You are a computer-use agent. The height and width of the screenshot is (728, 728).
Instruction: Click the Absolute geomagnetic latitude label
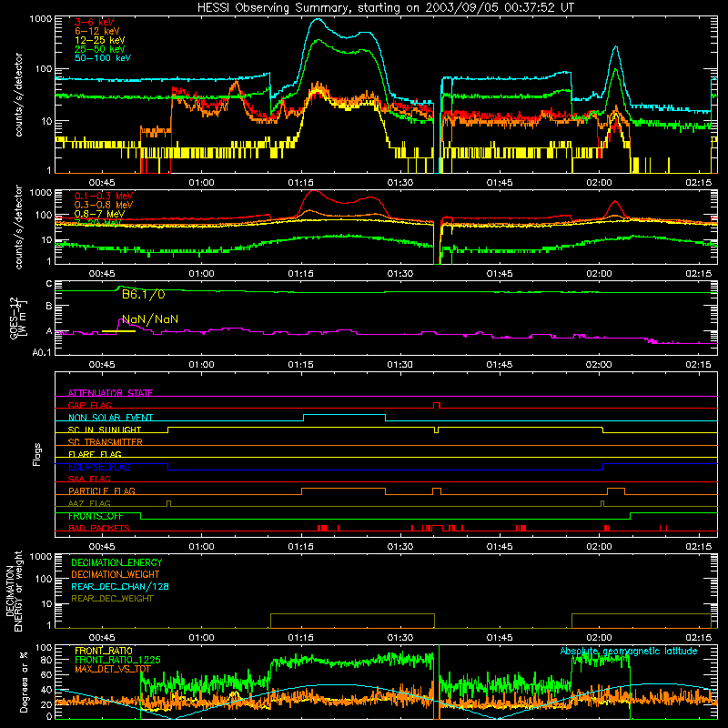click(629, 652)
